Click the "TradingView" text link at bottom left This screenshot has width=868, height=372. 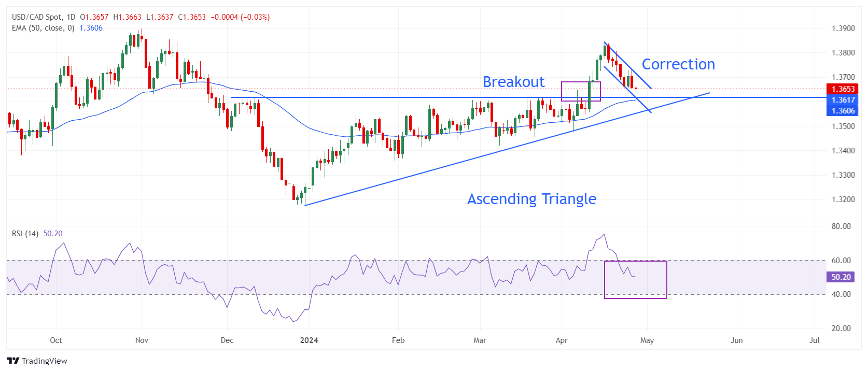coord(45,361)
